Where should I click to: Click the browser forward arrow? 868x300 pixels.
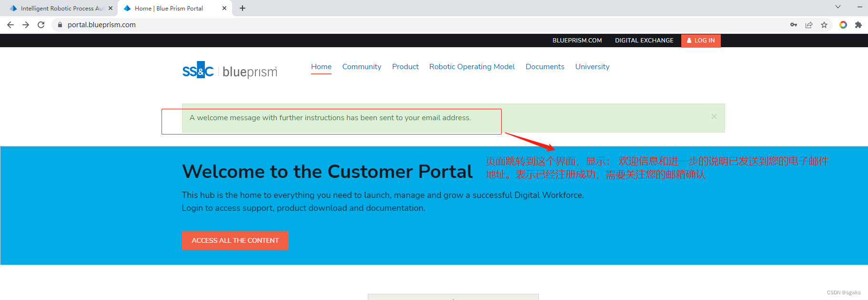pyautogui.click(x=26, y=25)
